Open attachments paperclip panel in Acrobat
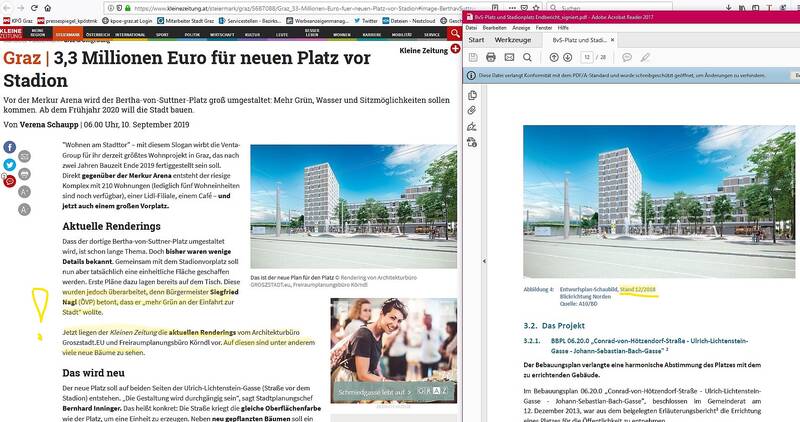This screenshot has height=422, width=800. click(x=472, y=110)
